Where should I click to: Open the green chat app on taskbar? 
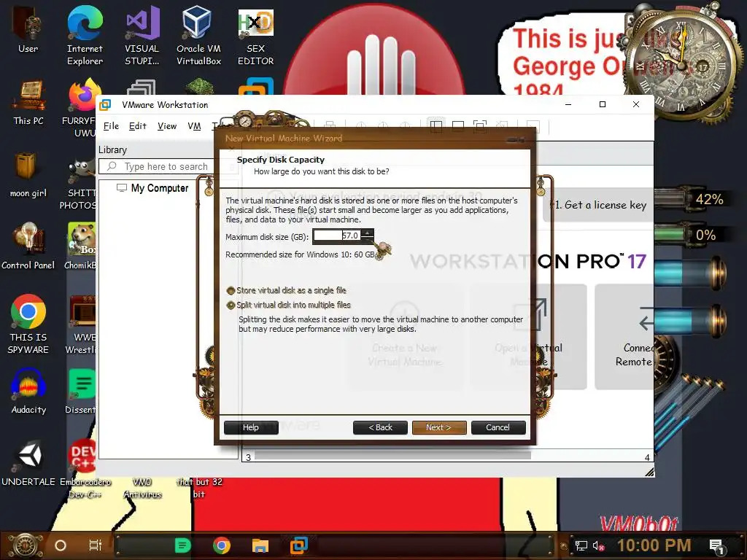[x=182, y=545]
